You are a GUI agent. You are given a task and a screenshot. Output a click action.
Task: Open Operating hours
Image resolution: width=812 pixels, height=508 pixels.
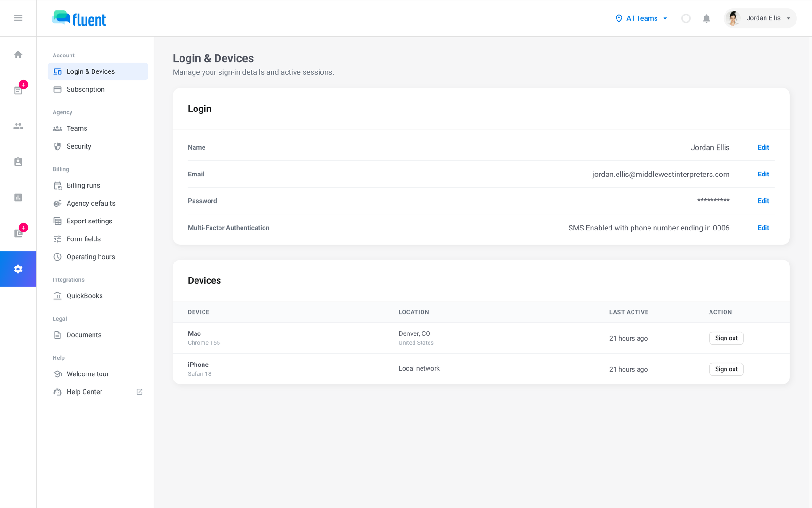[x=98, y=257]
